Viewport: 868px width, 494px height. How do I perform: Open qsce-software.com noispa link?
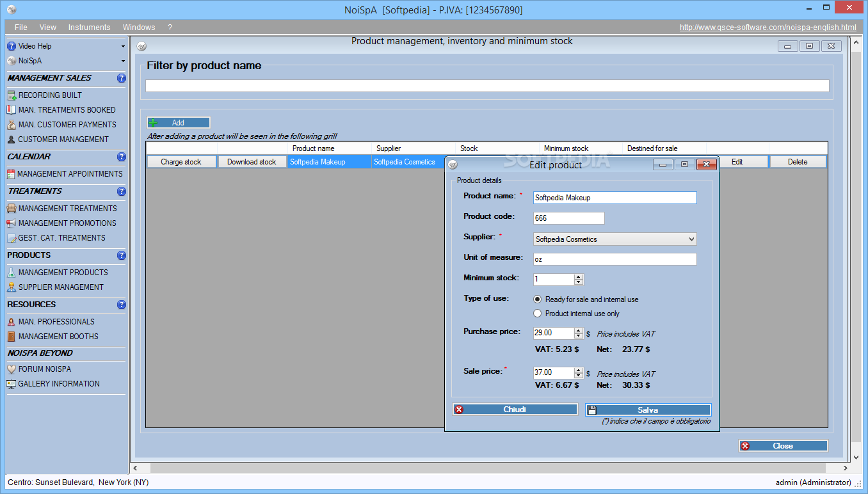pyautogui.click(x=768, y=28)
